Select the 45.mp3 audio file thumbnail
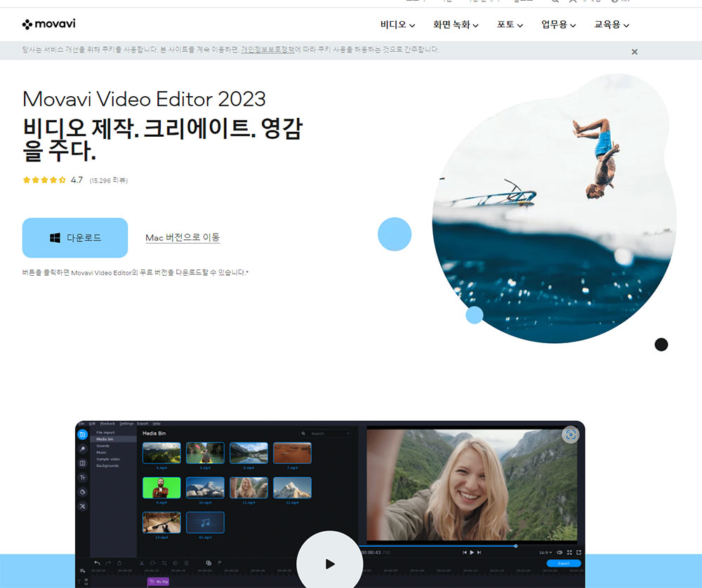This screenshot has height=588, width=702. pos(205,523)
